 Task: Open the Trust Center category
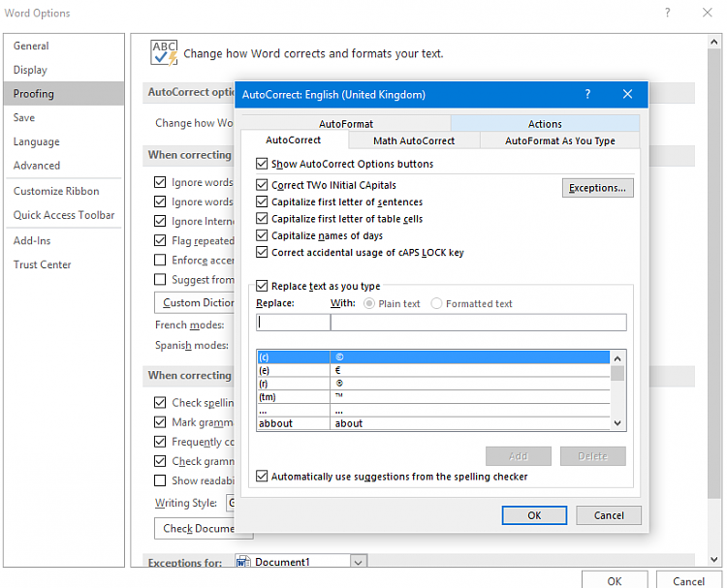click(64, 264)
